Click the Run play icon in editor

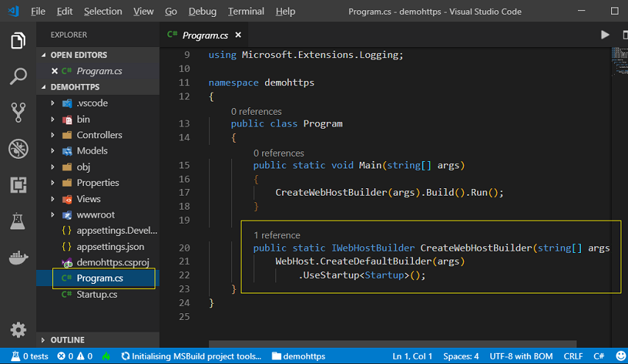tap(605, 35)
